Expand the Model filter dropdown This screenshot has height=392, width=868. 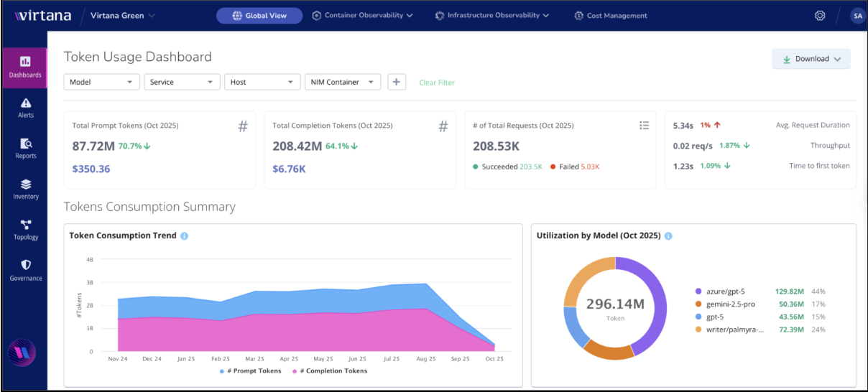click(101, 82)
